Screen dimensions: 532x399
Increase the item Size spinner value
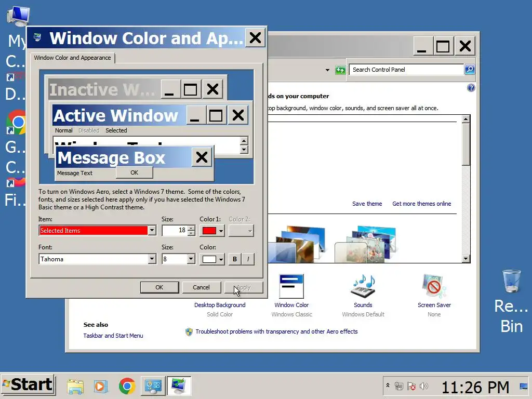(x=191, y=228)
